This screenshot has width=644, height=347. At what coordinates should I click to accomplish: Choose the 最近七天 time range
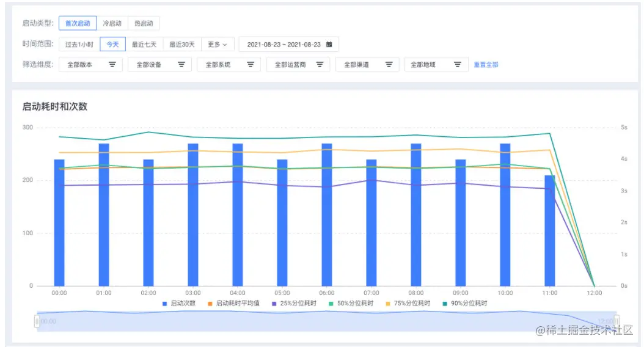pos(144,45)
